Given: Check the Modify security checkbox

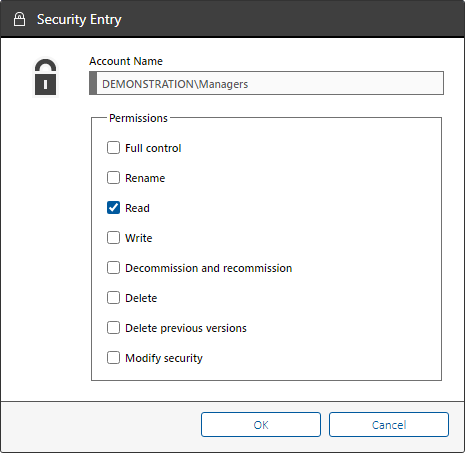Looking at the screenshot, I should click(x=113, y=358).
